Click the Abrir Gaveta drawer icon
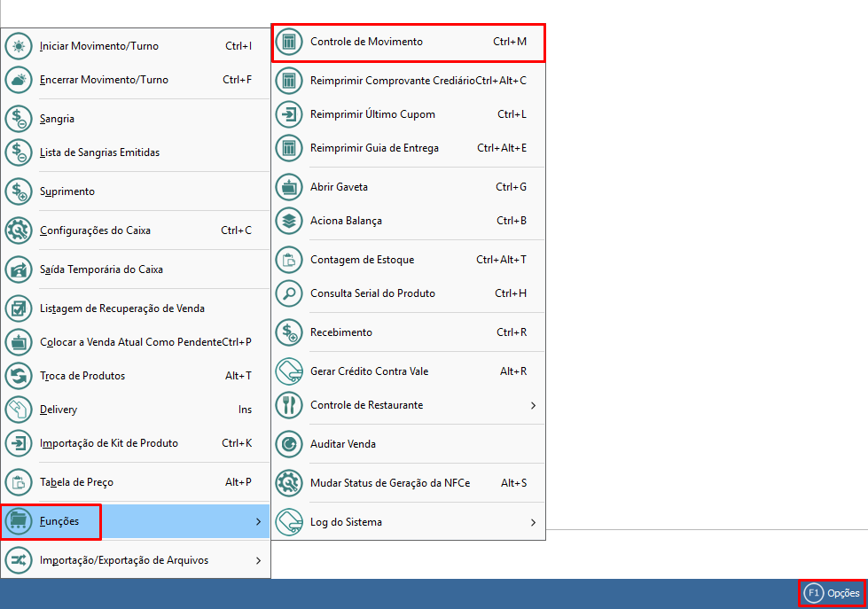Image resolution: width=868 pixels, height=609 pixels. [288, 187]
